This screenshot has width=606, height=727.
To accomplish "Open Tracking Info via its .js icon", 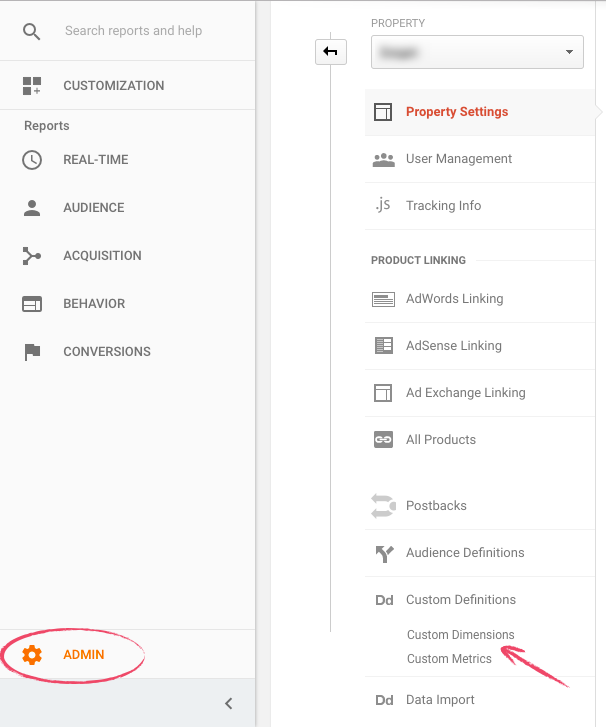I will 383,204.
